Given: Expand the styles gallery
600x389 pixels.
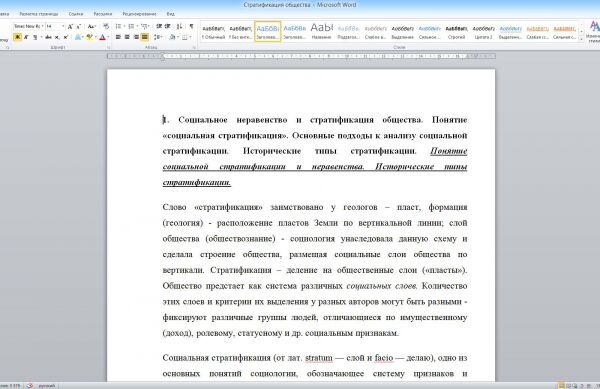Looking at the screenshot, I should (582, 39).
